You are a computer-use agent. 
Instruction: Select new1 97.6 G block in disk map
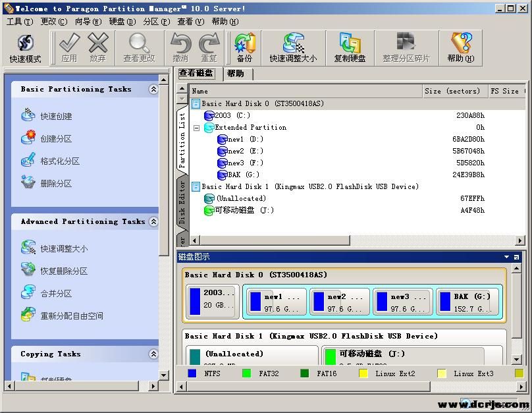[276, 302]
